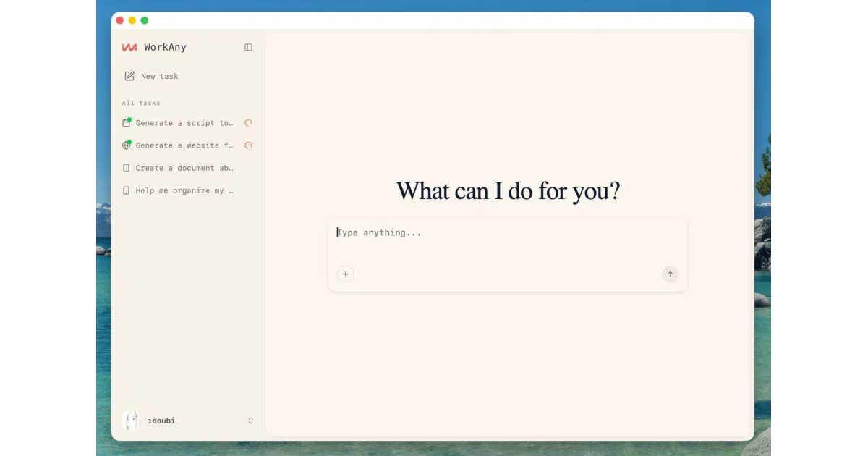The width and height of the screenshot is (868, 456).
Task: Select the "Create a document ab..." task
Action: coord(187,168)
